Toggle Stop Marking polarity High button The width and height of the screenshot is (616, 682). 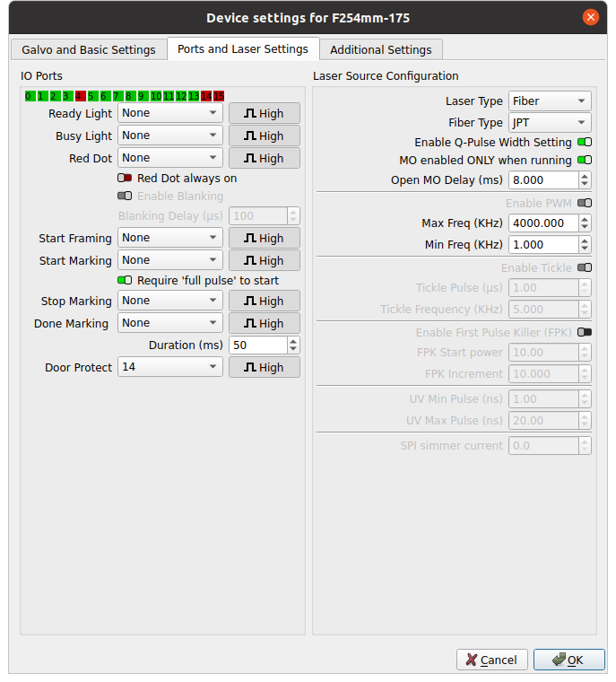click(265, 301)
